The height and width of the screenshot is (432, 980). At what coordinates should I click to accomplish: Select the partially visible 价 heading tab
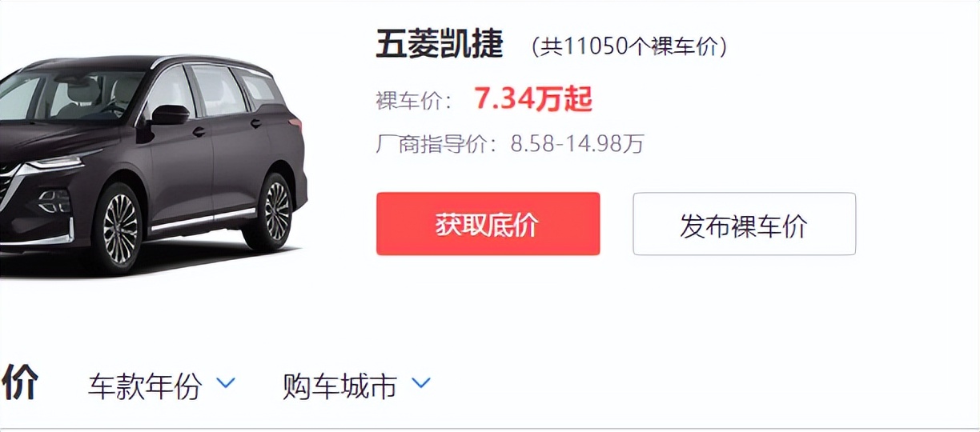pyautogui.click(x=19, y=382)
